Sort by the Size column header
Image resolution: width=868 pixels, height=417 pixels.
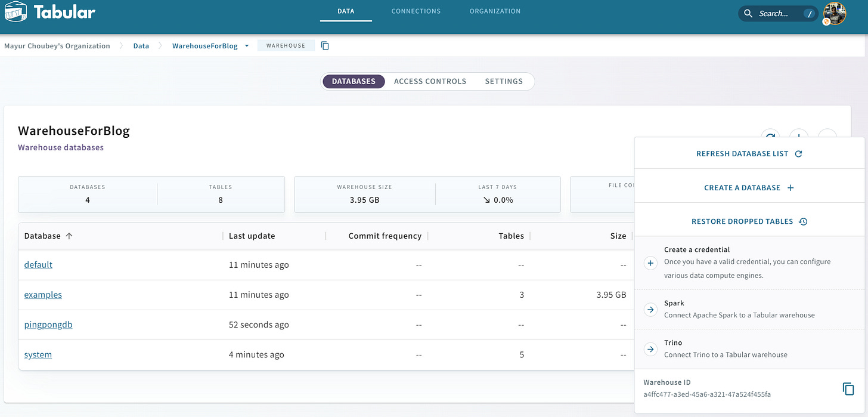618,236
